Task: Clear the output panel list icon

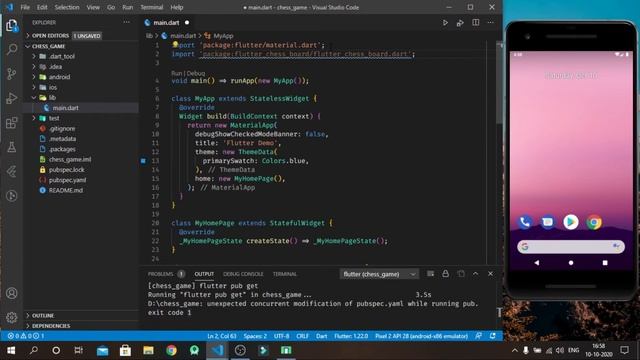Action: (x=430, y=274)
